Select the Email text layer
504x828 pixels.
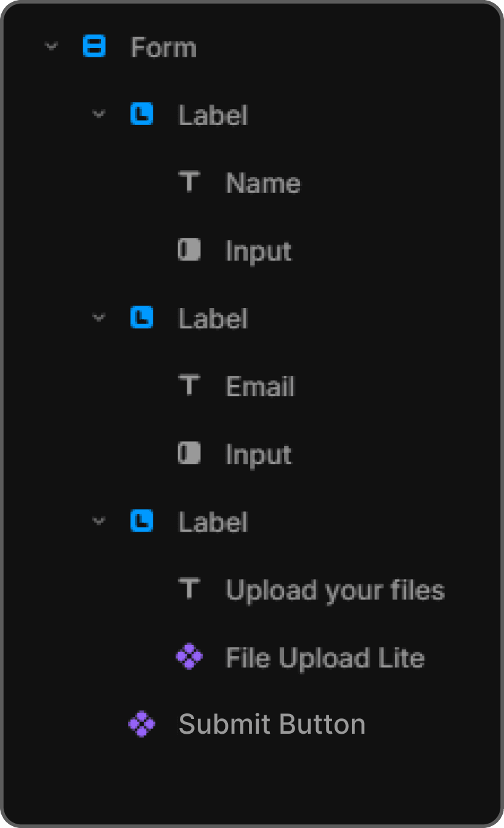tap(260, 386)
